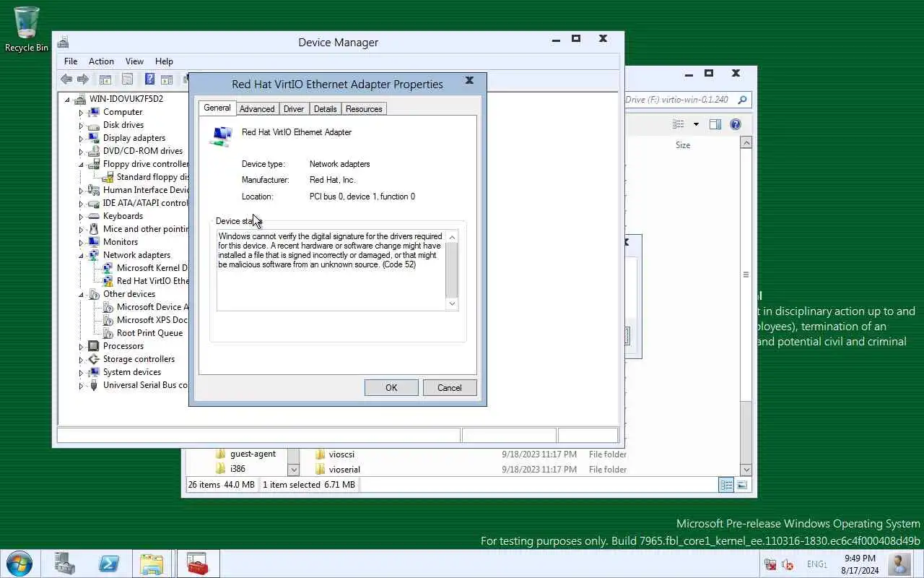Click the Help icon in Explorer window

tap(736, 124)
